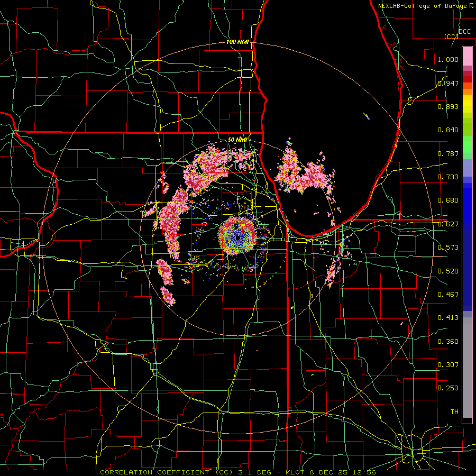The width and height of the screenshot is (476, 476).
Task: Click the bright green segment of color scale
Action: 467,144
